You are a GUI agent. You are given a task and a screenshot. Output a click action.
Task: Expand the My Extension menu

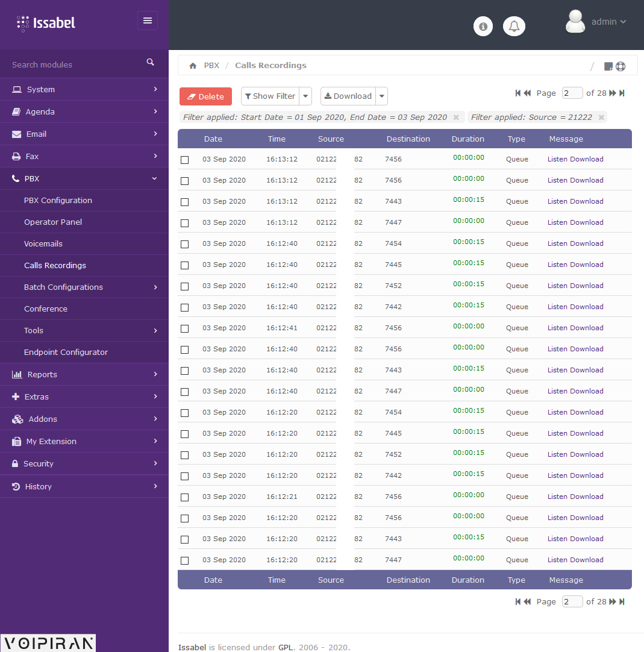(x=84, y=441)
